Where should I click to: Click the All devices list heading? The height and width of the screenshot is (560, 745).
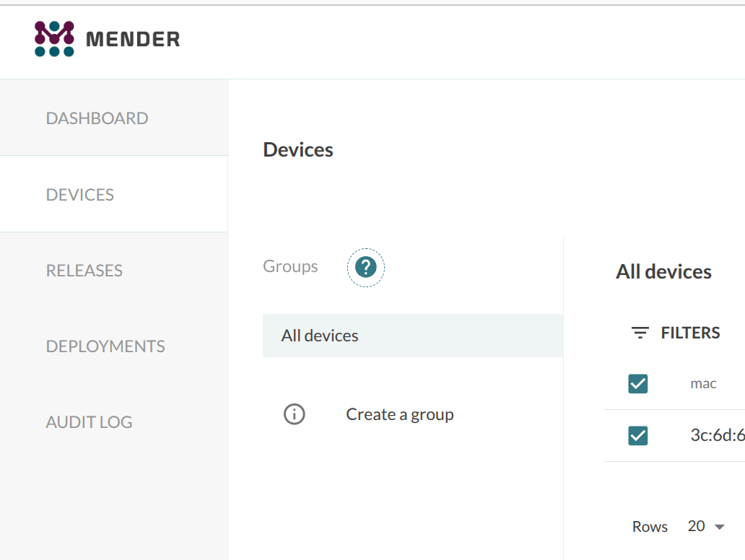(x=663, y=271)
